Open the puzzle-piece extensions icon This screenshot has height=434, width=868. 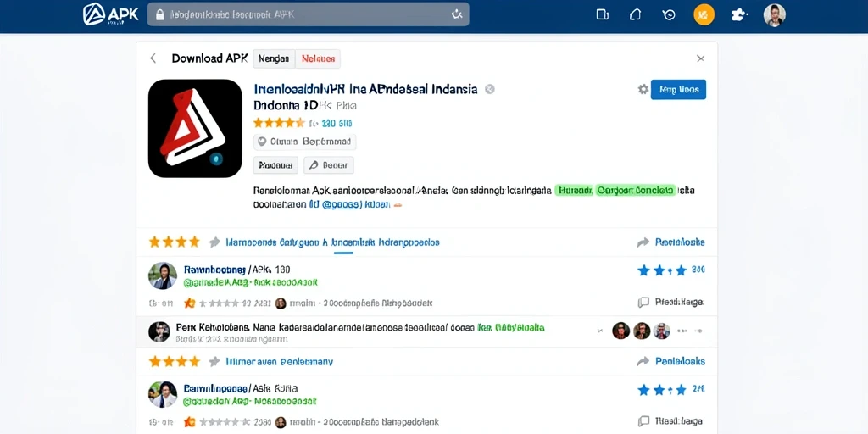(739, 15)
